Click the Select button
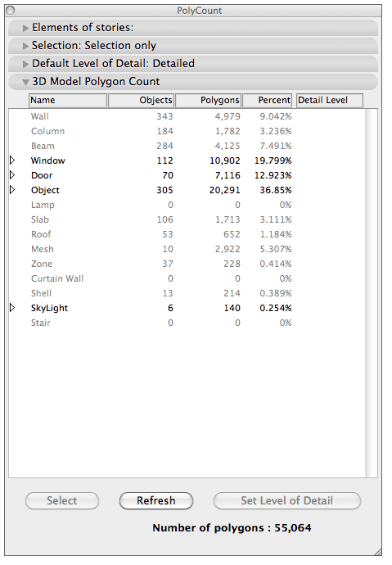The image size is (392, 565). pos(62,501)
